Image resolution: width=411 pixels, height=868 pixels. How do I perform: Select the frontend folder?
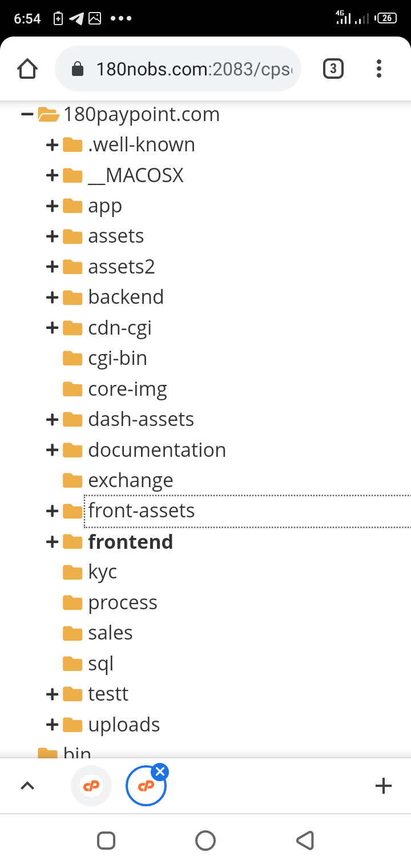pyautogui.click(x=130, y=541)
